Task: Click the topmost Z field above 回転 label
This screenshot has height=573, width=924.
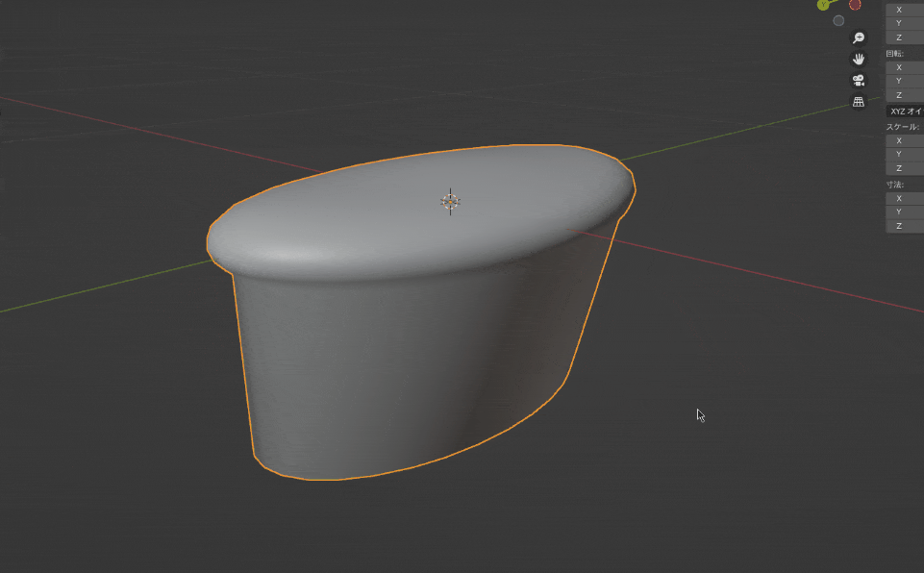Action: (905, 37)
